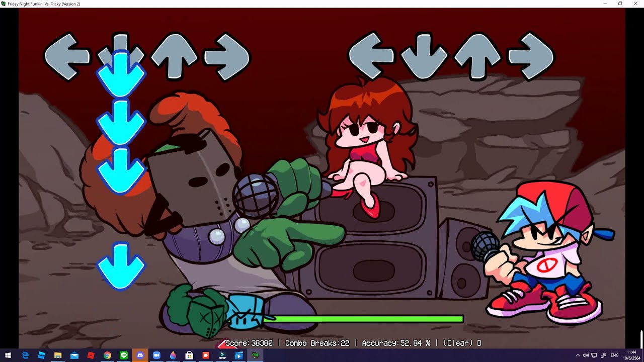The image size is (644, 362).
Task: Open the clock showing 11:44
Action: click(631, 355)
